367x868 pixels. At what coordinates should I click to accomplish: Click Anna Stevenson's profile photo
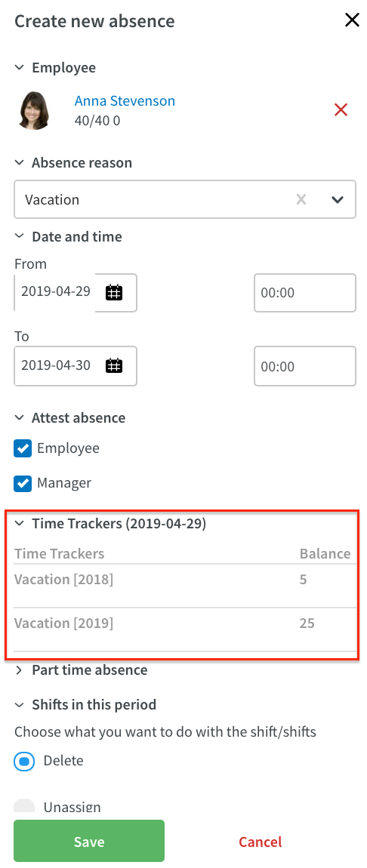click(x=34, y=110)
